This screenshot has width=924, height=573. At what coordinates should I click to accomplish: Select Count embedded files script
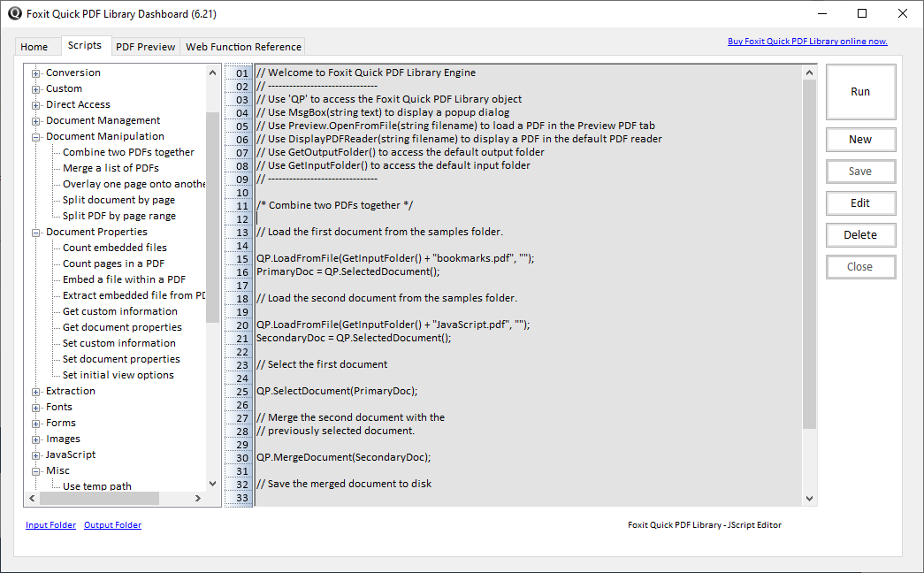click(x=115, y=248)
